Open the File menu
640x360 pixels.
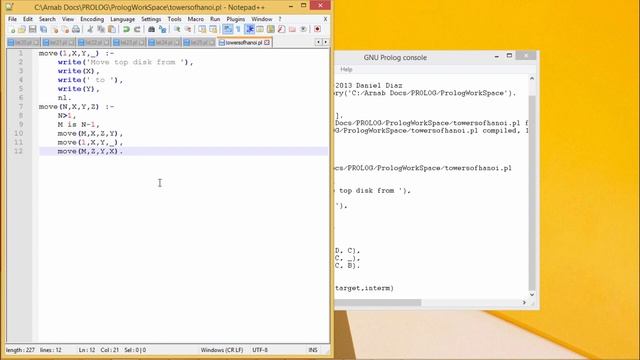click(x=12, y=19)
